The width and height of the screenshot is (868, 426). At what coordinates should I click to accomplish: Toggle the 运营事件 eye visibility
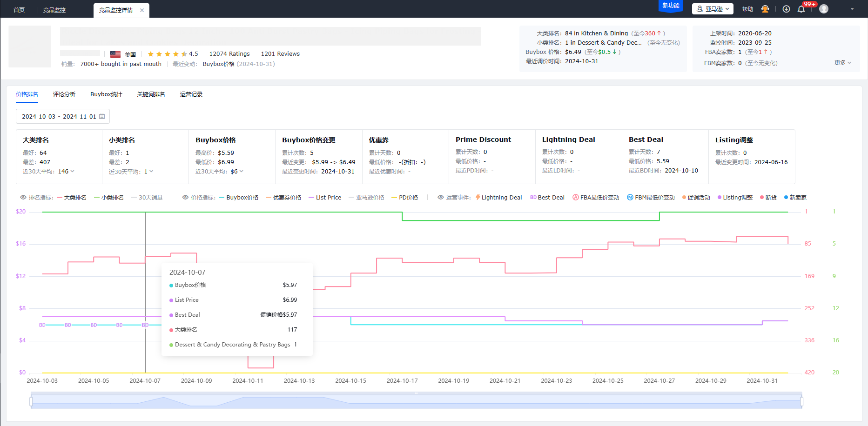click(441, 197)
